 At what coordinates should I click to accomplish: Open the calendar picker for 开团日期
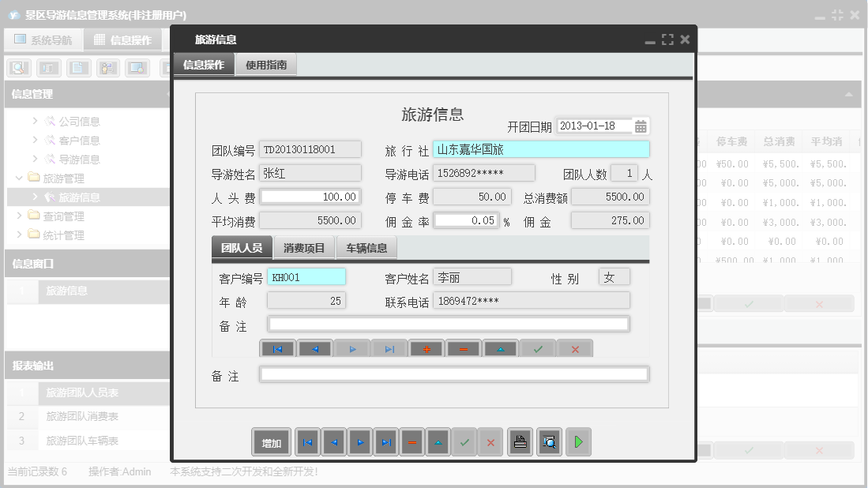(x=641, y=126)
